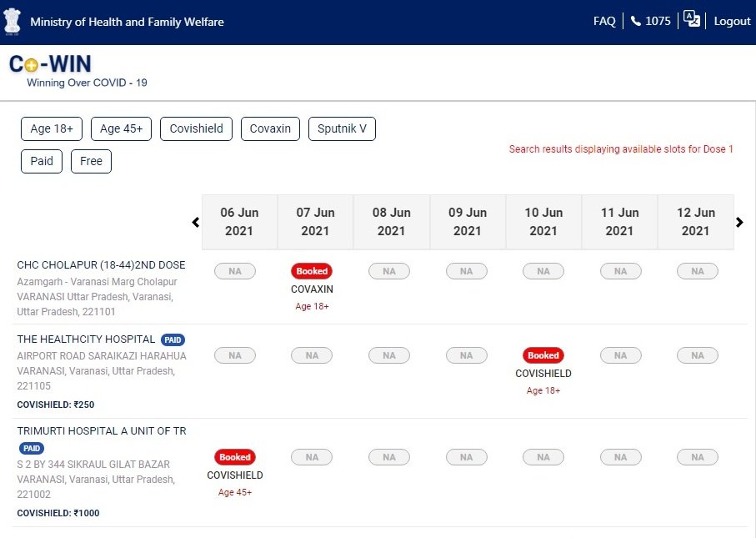756x538 pixels.
Task: Show previous dates with left arrow
Action: point(195,222)
